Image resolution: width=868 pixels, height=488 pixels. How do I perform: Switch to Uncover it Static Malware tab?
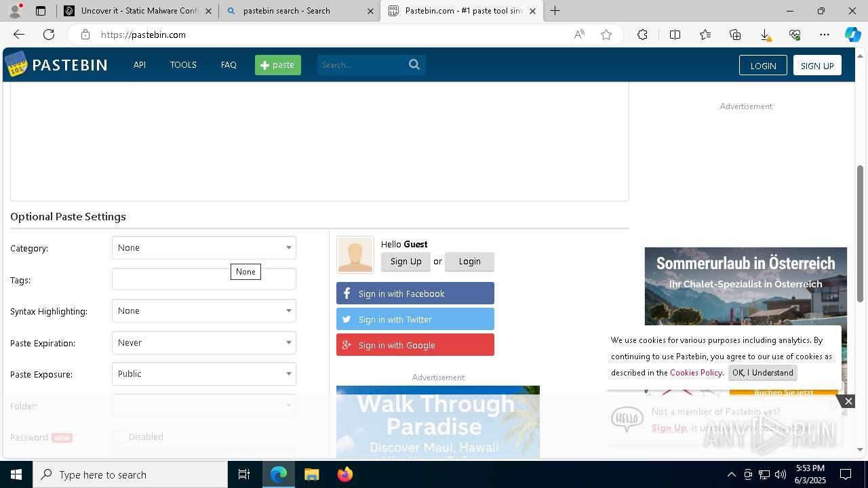pyautogui.click(x=138, y=11)
